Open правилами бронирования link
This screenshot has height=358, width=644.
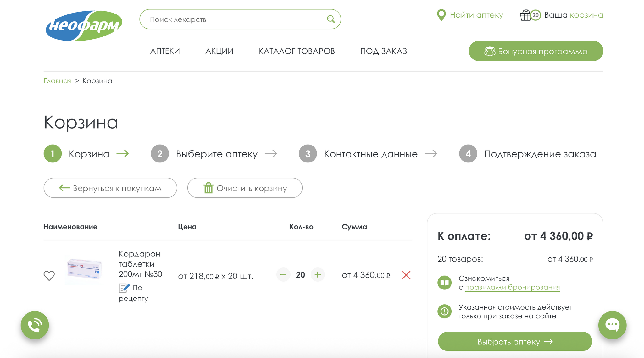coord(512,287)
